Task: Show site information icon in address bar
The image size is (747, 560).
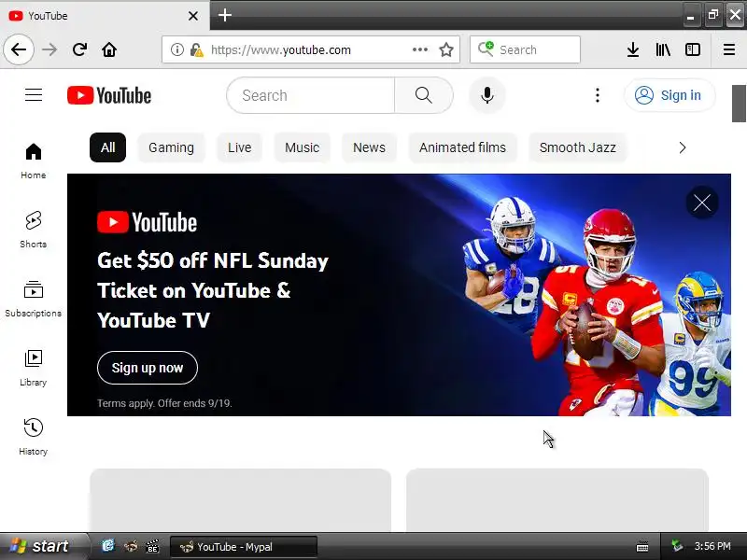Action: (176, 49)
